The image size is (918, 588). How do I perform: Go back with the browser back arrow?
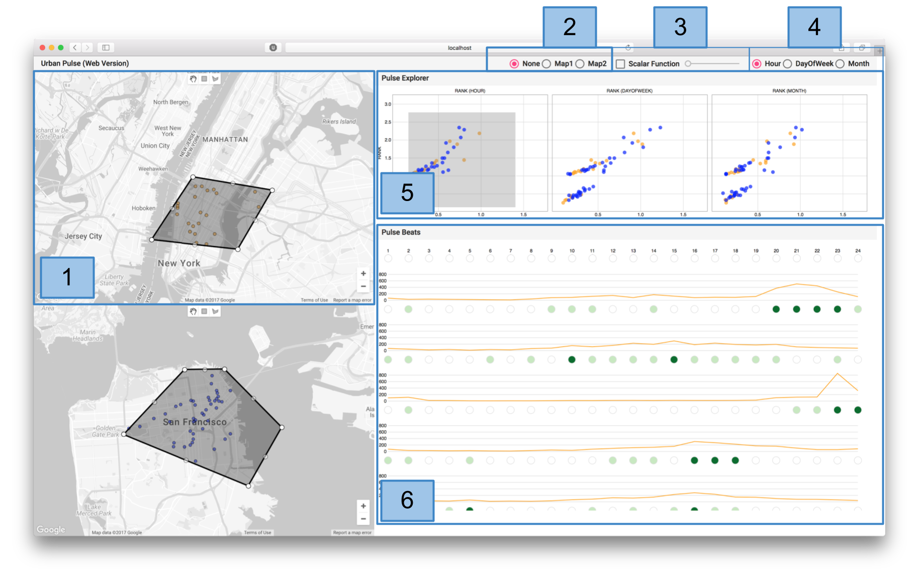pyautogui.click(x=75, y=48)
